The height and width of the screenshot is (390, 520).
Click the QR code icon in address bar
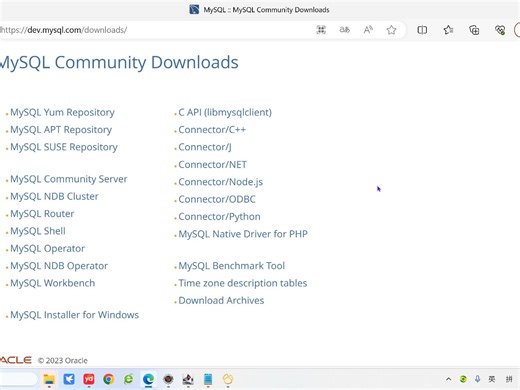[x=321, y=30]
